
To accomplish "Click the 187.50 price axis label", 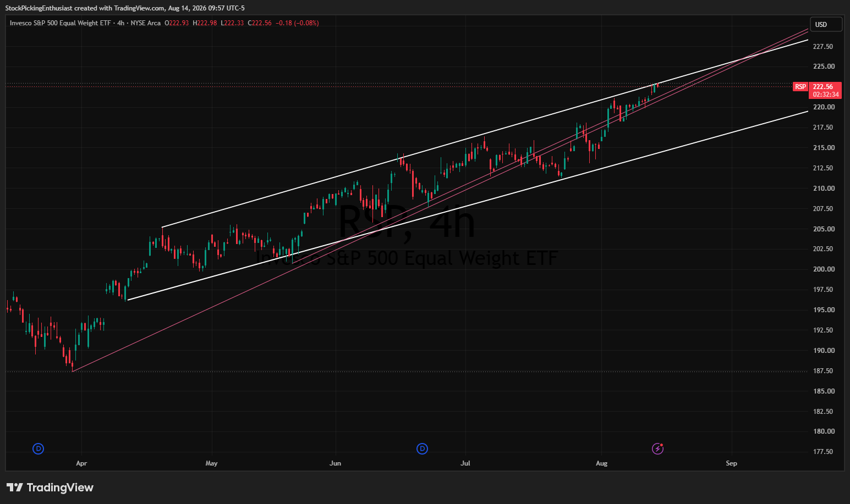I will pos(823,371).
